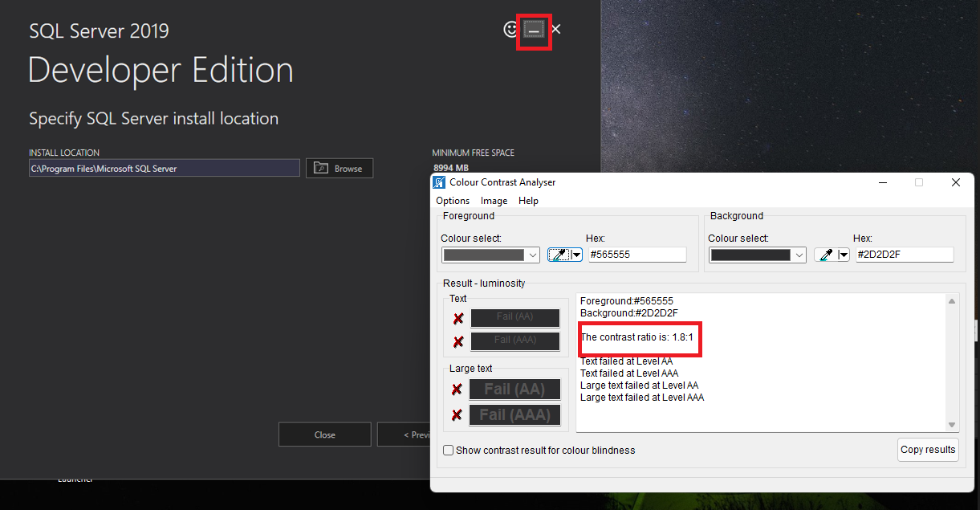980x510 pixels.
Task: Click the Fail (AA) large text result box
Action: [x=514, y=389]
